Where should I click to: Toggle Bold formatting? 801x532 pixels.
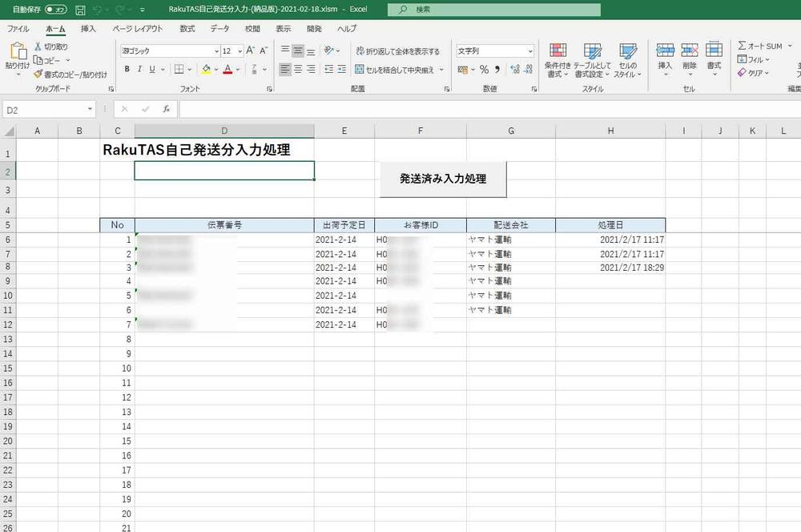[x=127, y=69]
